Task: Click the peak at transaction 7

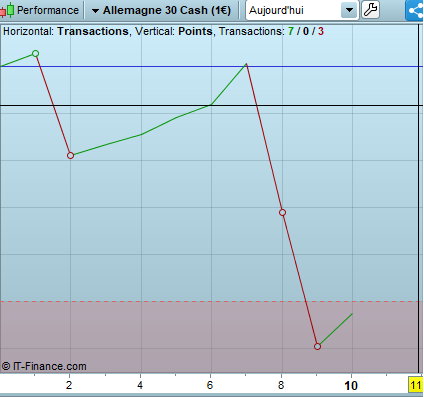Action: (246, 64)
